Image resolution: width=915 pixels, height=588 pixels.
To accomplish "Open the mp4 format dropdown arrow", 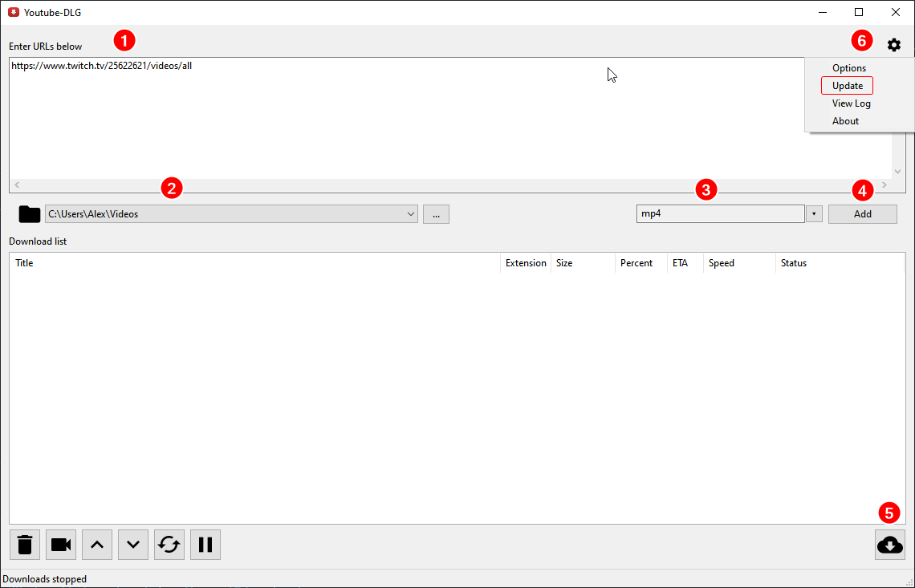I will pyautogui.click(x=814, y=214).
